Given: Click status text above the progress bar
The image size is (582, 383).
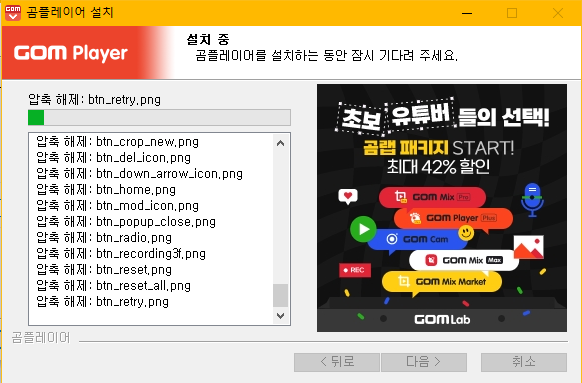Looking at the screenshot, I should click(x=95, y=99).
